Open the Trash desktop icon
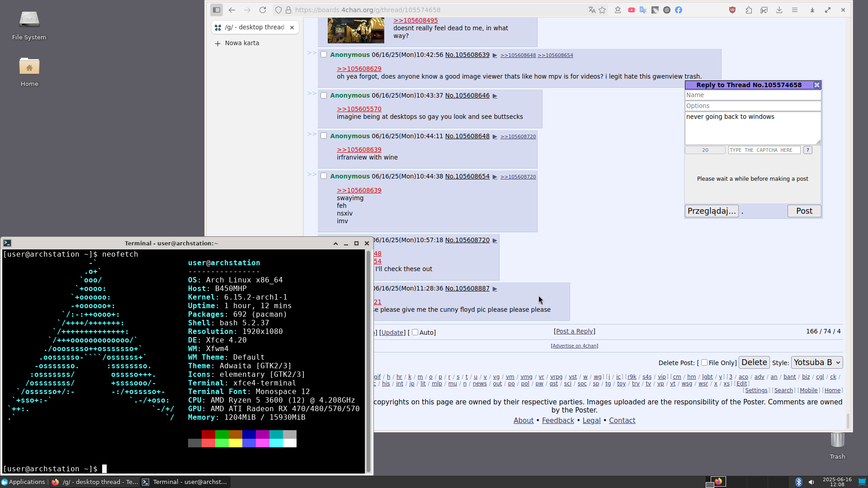 pos(837,446)
